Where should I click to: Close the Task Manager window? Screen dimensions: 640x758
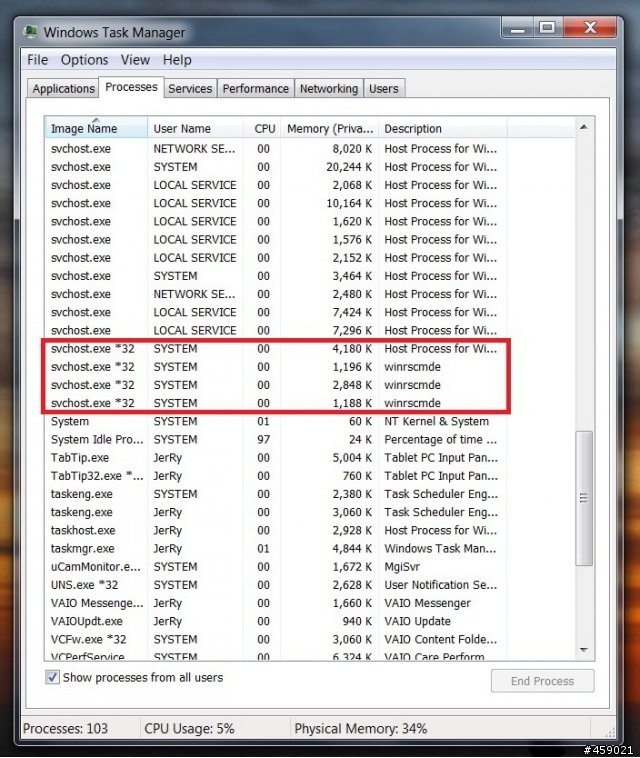point(590,28)
